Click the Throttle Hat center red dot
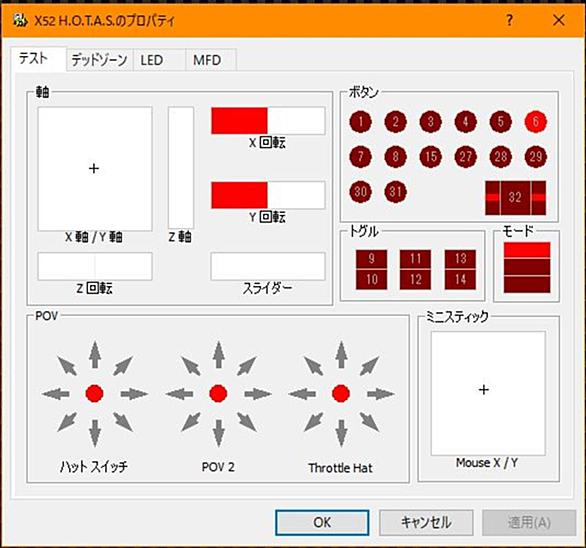This screenshot has width=586, height=548. click(x=341, y=394)
